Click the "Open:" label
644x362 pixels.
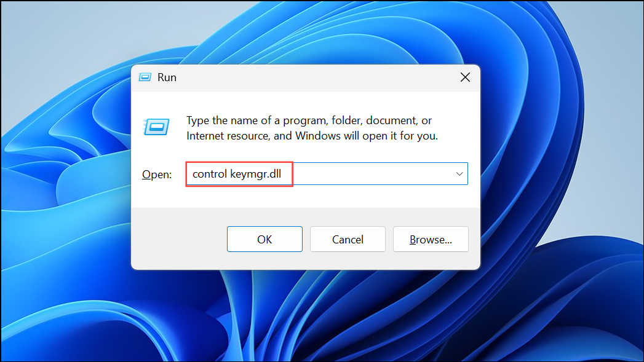coord(157,175)
